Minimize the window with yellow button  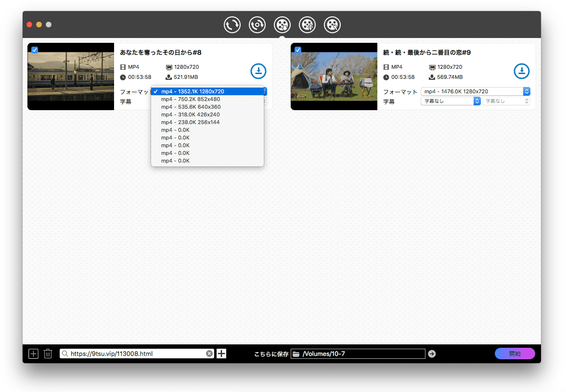[39, 25]
